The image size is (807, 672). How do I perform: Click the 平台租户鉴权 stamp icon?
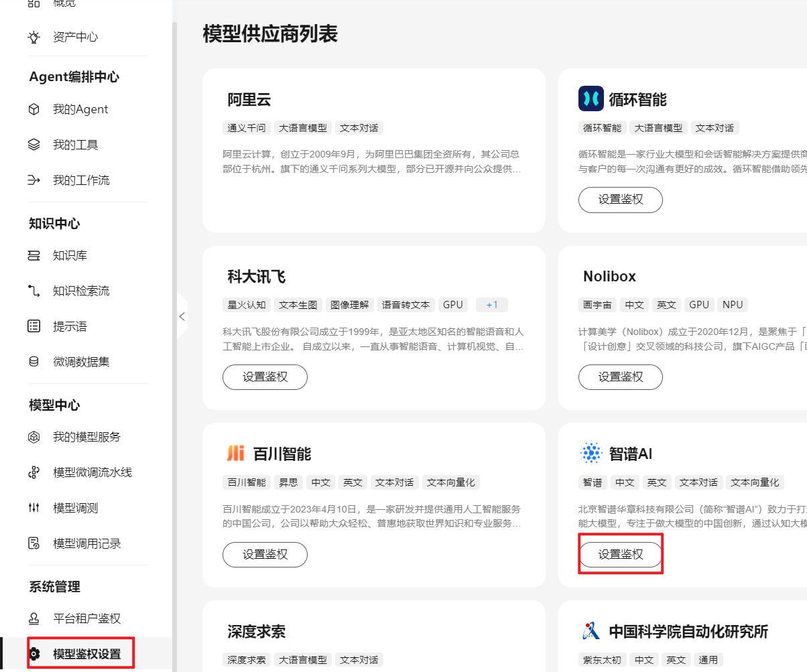coord(34,618)
